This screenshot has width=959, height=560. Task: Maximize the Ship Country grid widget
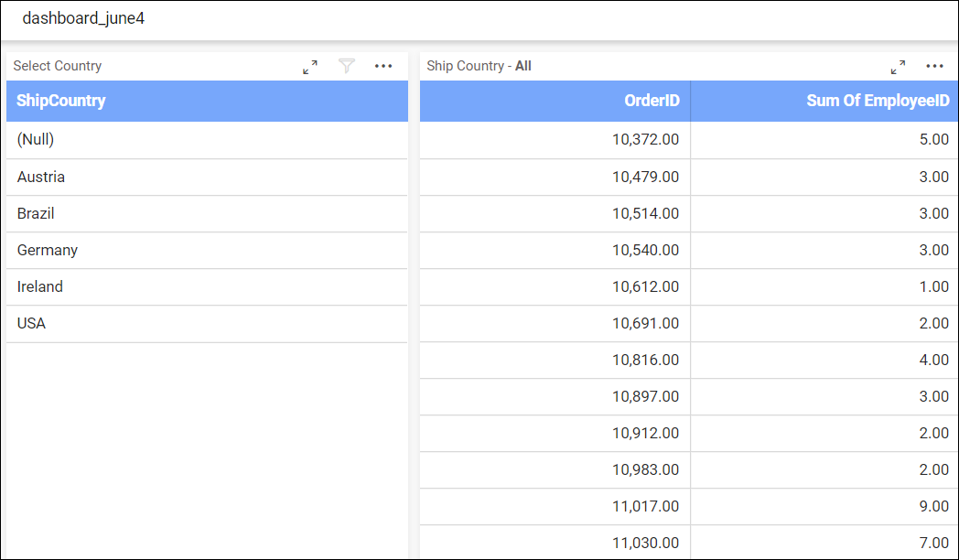pos(898,67)
